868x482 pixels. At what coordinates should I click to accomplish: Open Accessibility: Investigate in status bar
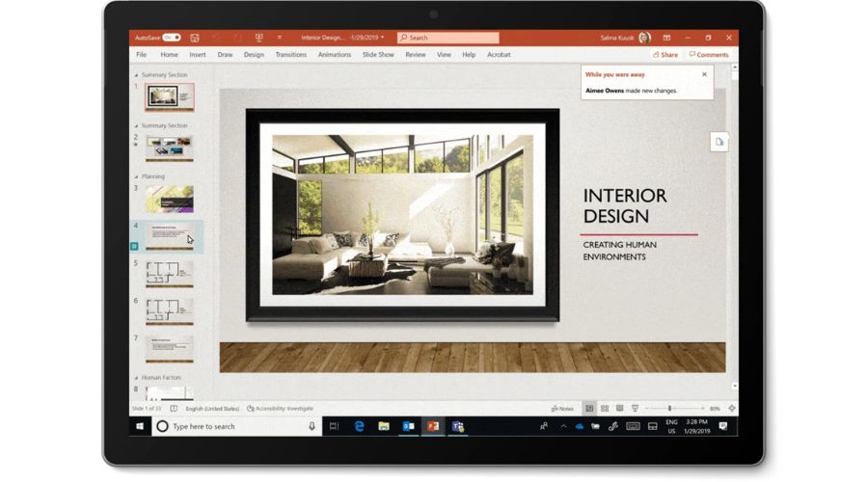click(x=280, y=409)
